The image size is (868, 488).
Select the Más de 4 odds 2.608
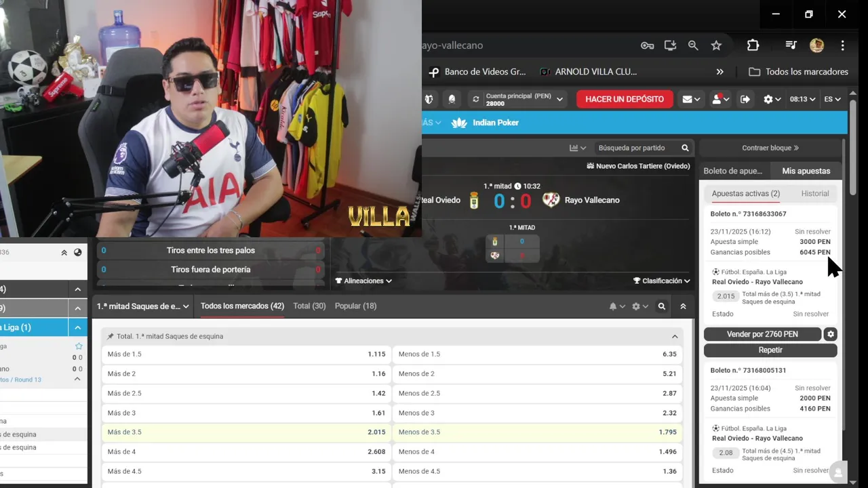coord(246,451)
